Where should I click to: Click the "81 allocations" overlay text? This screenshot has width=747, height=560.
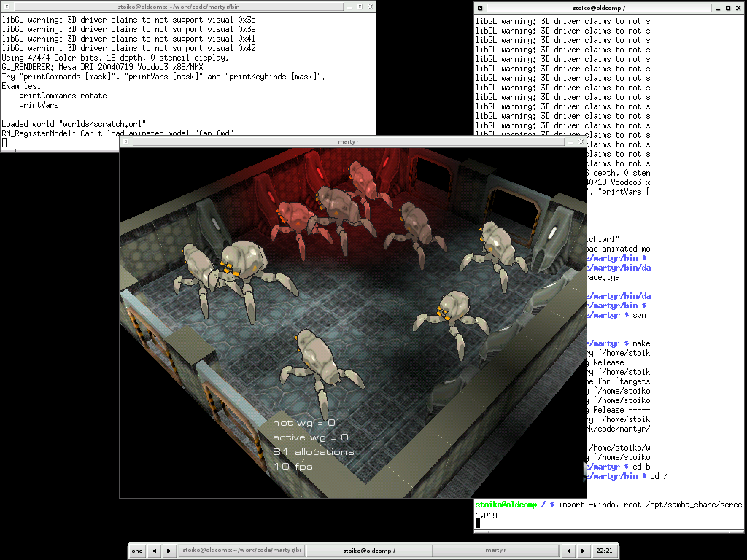[x=314, y=452]
